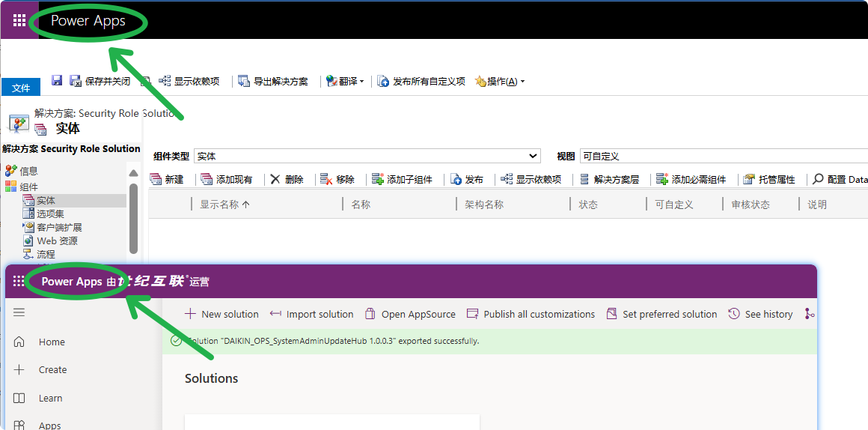Click the Open AppSource button

(x=410, y=314)
